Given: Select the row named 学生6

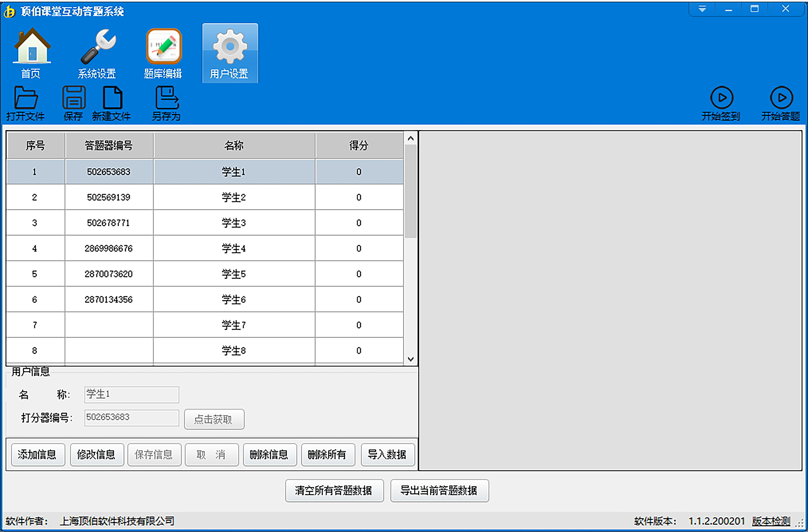Looking at the screenshot, I should [205, 299].
